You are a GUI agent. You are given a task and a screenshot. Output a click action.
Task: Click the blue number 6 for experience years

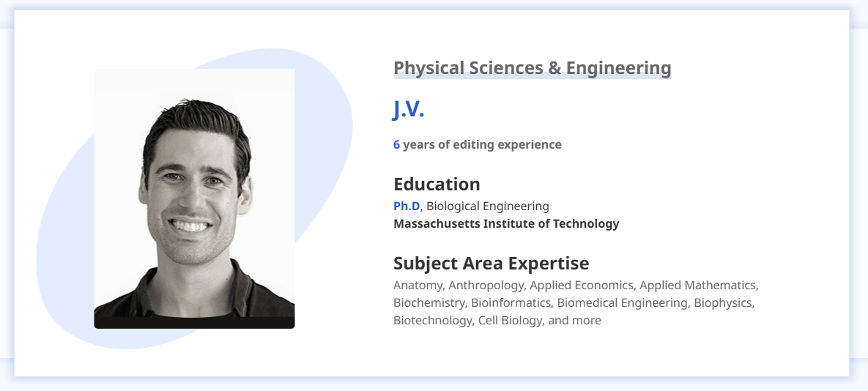396,144
